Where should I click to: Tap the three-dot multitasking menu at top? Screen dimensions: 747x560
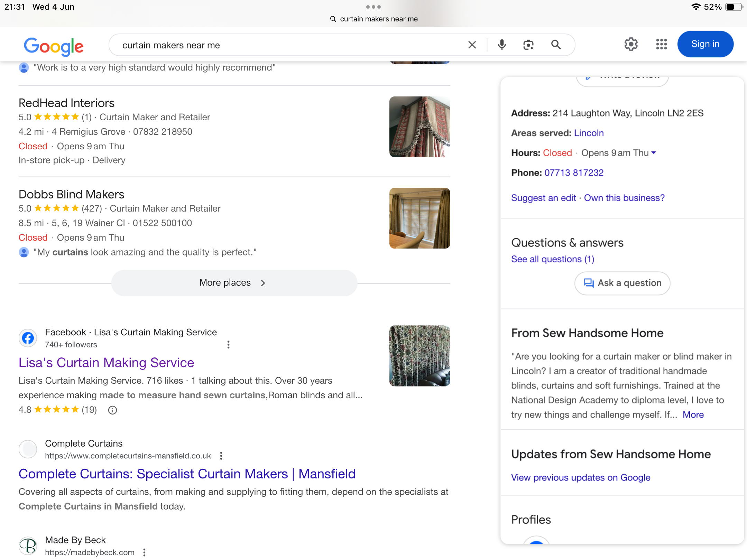[x=373, y=7]
